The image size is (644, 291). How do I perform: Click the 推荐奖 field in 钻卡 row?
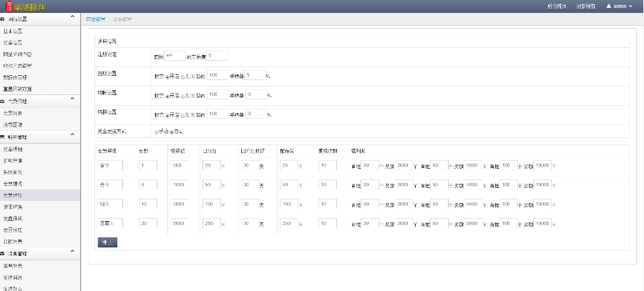(288, 204)
